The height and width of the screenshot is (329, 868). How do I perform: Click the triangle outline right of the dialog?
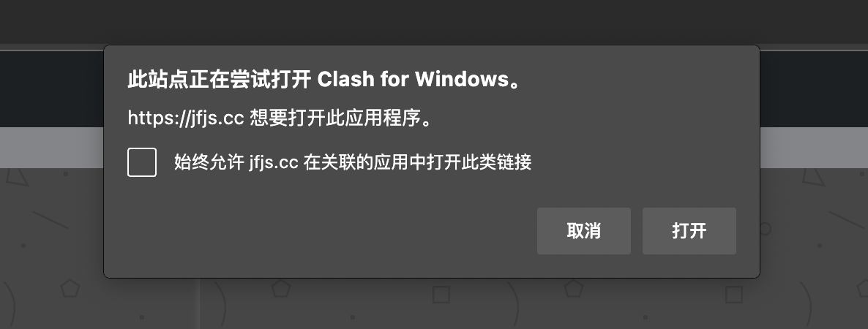pyautogui.click(x=813, y=176)
